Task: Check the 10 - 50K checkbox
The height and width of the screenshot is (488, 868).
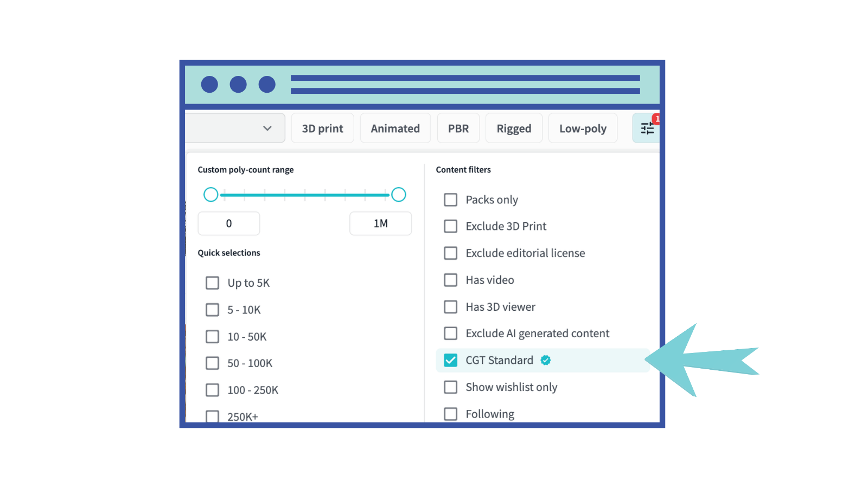Action: pyautogui.click(x=213, y=337)
